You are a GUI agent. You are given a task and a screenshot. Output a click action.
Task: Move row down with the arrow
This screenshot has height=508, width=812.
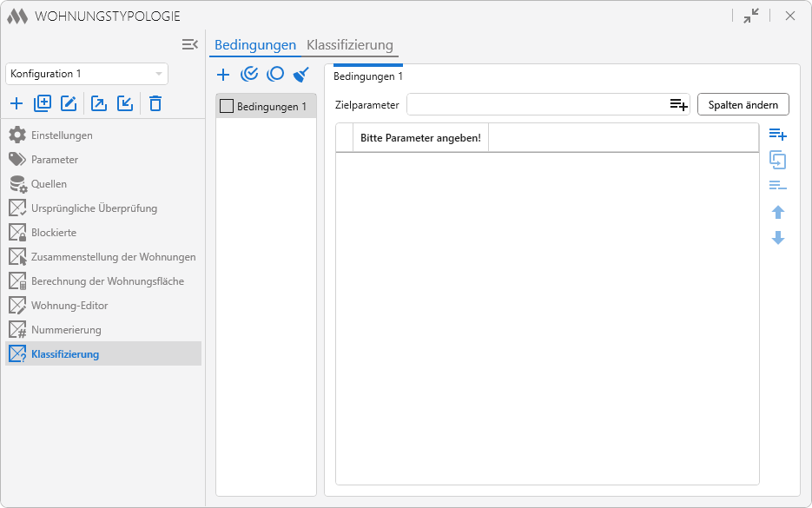[778, 238]
